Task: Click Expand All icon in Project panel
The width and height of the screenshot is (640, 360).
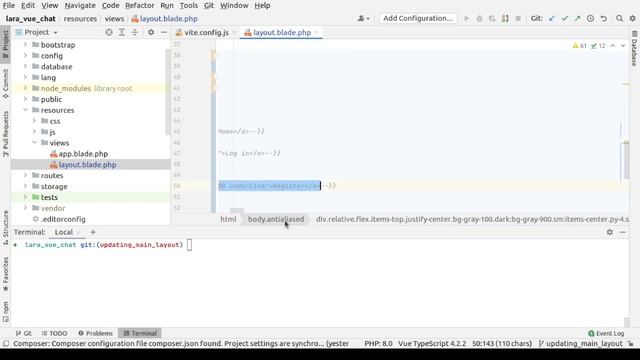Action: click(122, 32)
